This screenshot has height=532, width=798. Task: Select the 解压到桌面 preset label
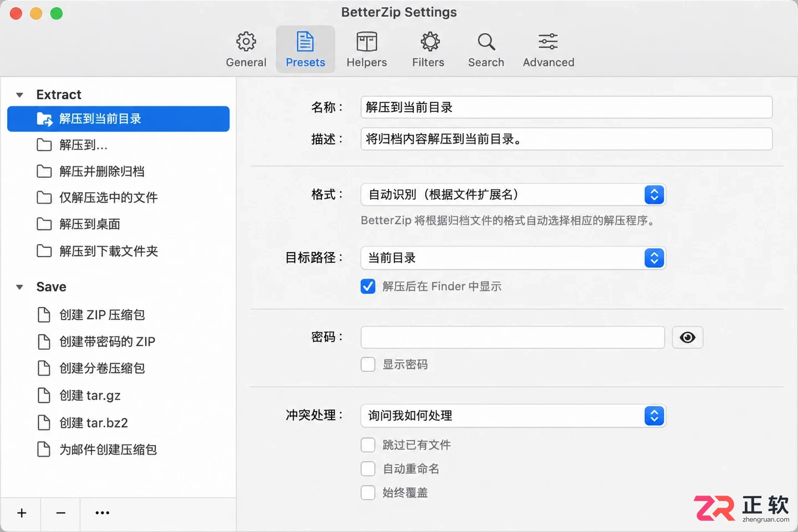point(90,224)
